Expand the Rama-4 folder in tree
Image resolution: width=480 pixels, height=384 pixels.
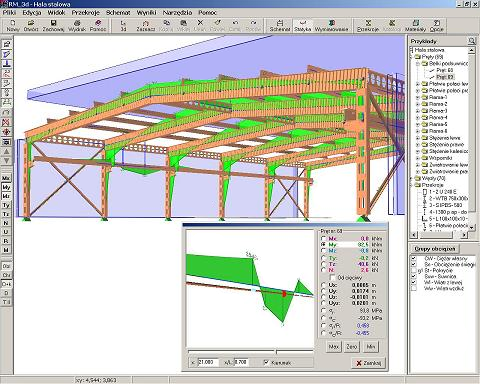418,118
